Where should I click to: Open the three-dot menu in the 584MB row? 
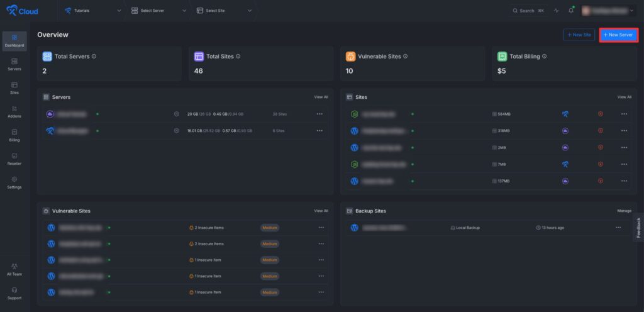tap(625, 114)
